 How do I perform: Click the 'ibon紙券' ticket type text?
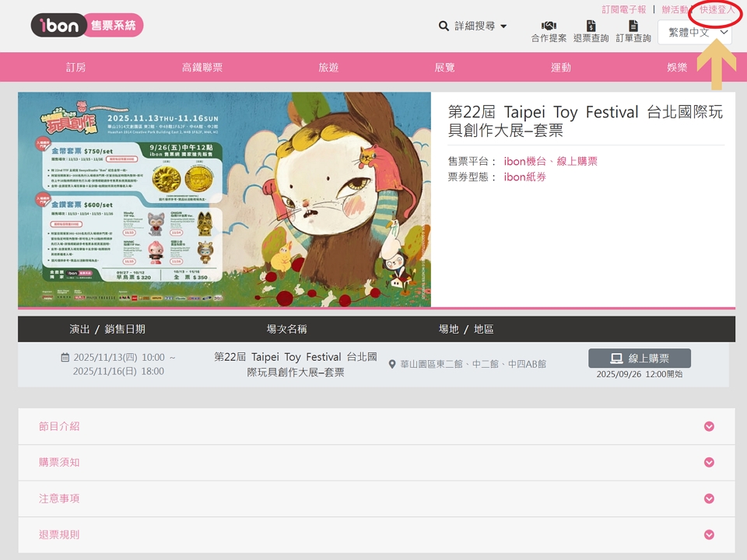(x=524, y=177)
